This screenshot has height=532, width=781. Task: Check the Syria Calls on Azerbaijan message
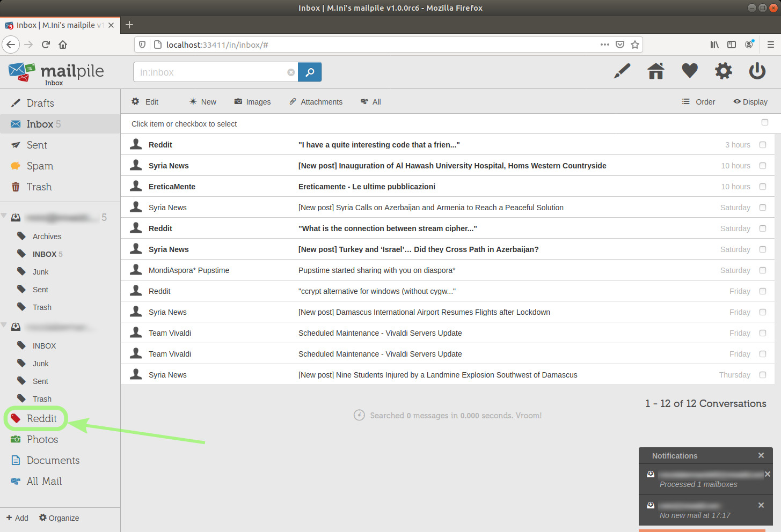point(763,208)
